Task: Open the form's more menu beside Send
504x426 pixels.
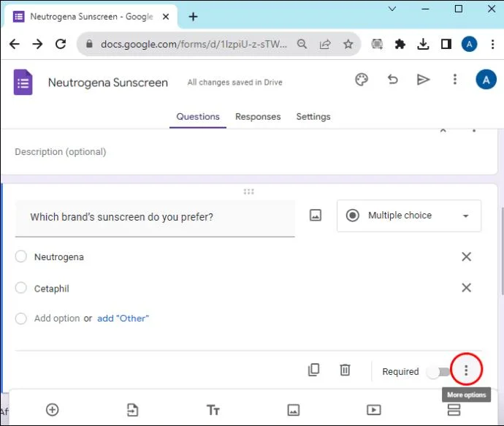Action: (454, 79)
